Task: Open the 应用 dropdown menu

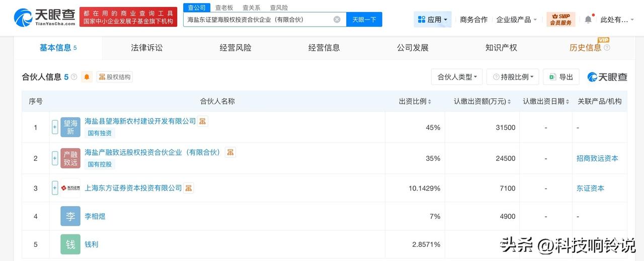Action: (433, 20)
